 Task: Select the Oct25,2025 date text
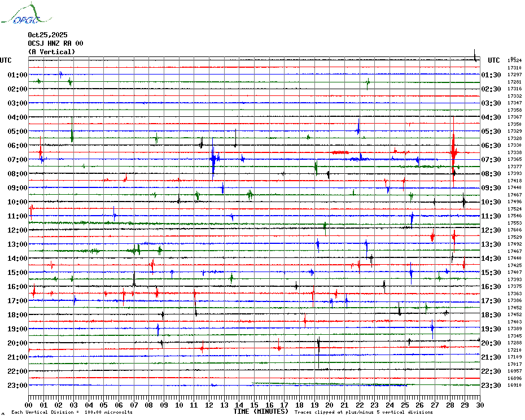(47, 34)
